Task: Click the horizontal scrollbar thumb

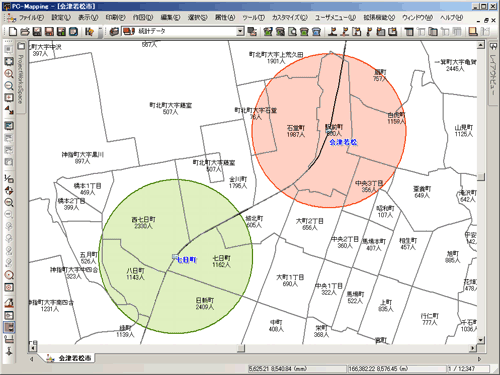Action: 241,348
